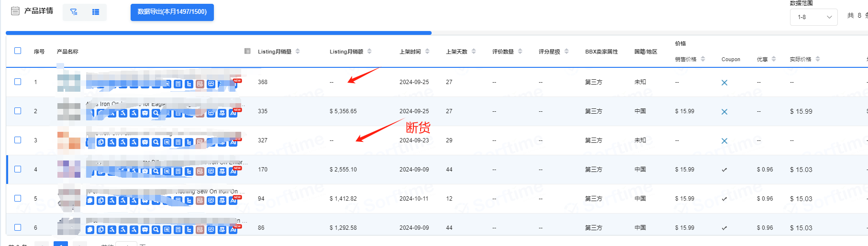Click the Coupon X mark in row 2
Screen dimensions: 868x246
coord(724,112)
